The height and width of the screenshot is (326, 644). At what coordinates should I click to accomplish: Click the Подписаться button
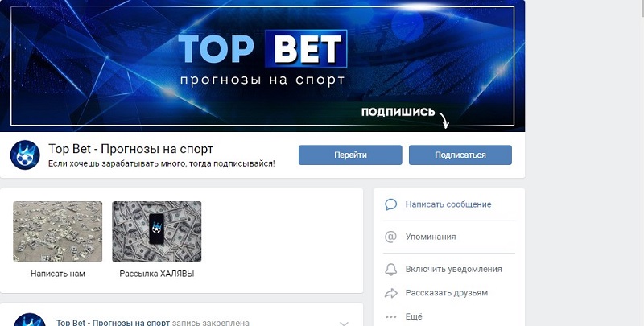[460, 155]
